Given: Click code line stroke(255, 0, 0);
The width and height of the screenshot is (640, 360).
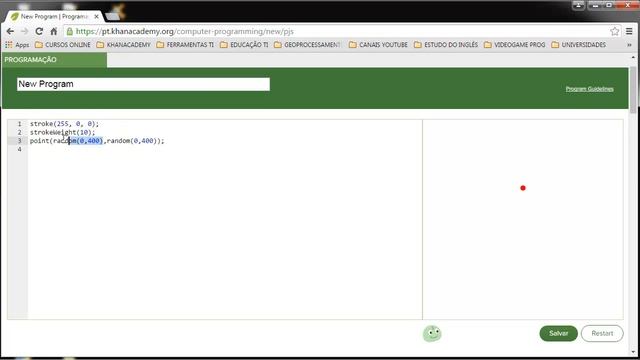Looking at the screenshot, I should click(x=64, y=124).
